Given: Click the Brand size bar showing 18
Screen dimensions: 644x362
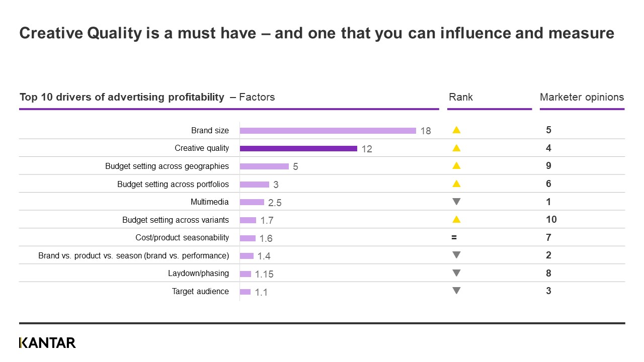Looking at the screenshot, I should [328, 131].
